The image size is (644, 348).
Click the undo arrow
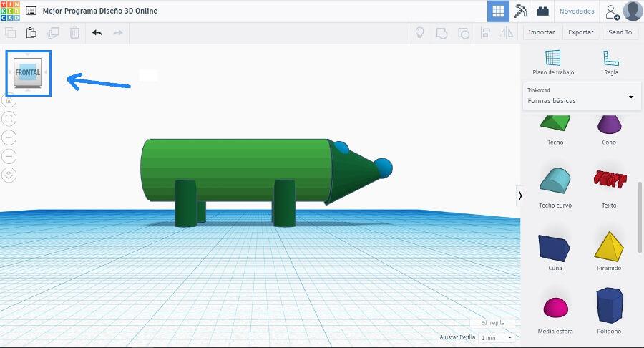[97, 32]
